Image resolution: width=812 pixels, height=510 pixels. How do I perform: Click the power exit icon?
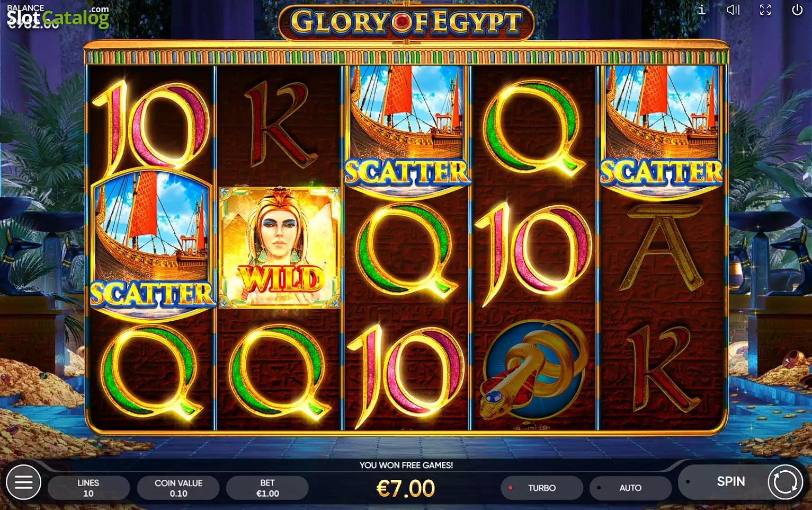tap(797, 10)
